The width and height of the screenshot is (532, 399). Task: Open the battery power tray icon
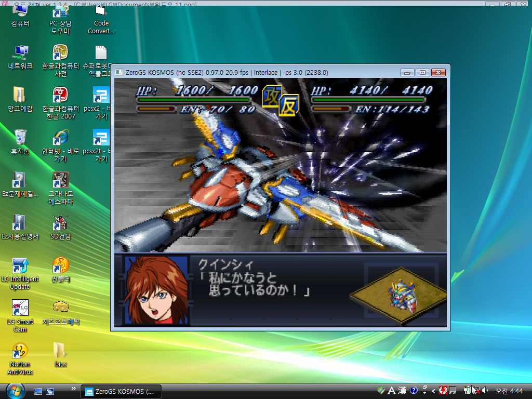[467, 391]
